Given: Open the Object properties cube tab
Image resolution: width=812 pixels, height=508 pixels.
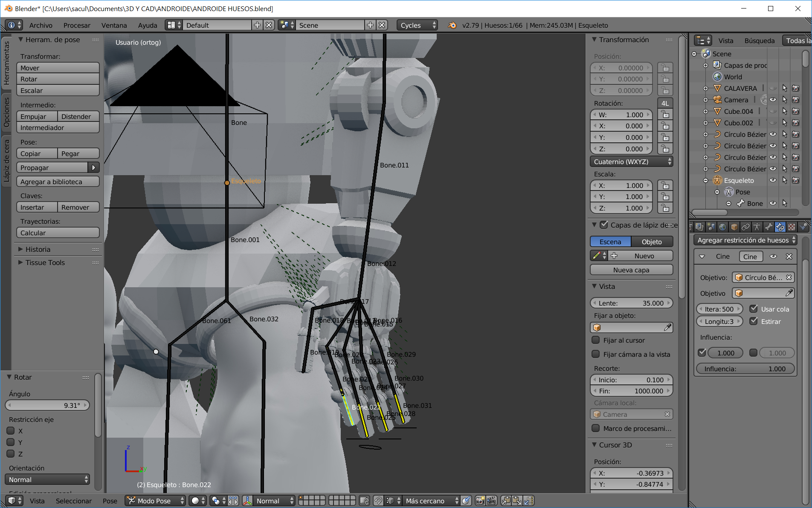Looking at the screenshot, I should (x=734, y=227).
